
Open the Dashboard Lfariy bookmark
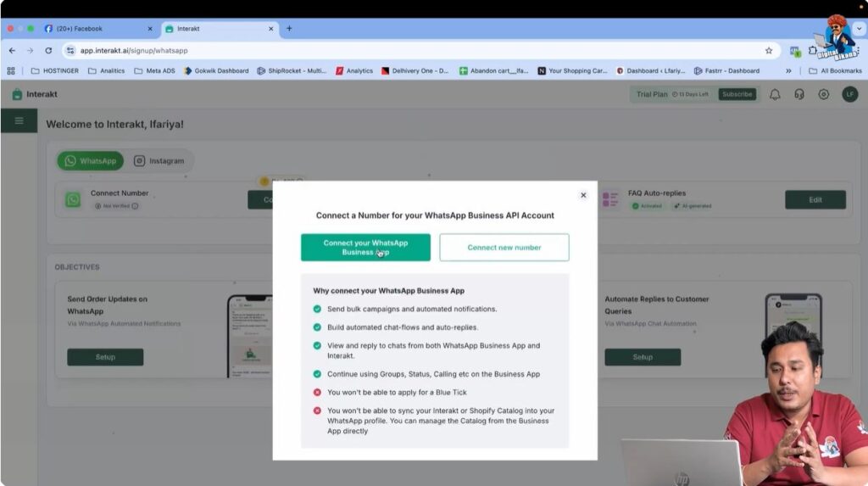click(650, 71)
